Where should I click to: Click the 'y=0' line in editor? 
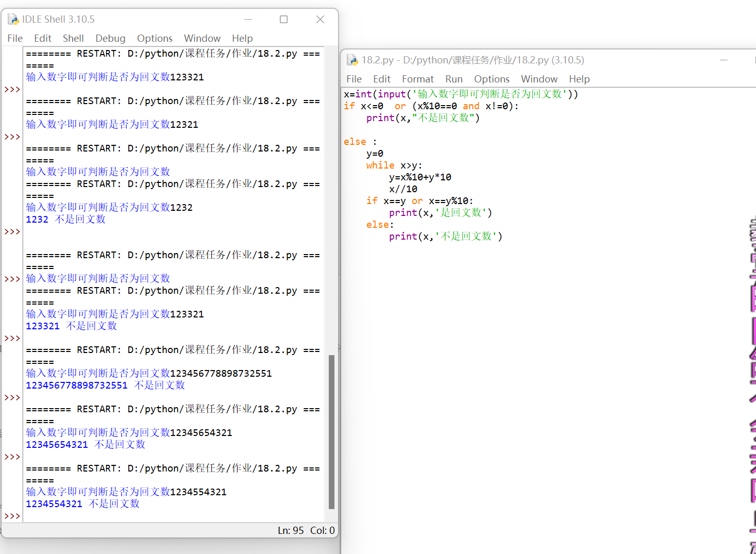375,153
